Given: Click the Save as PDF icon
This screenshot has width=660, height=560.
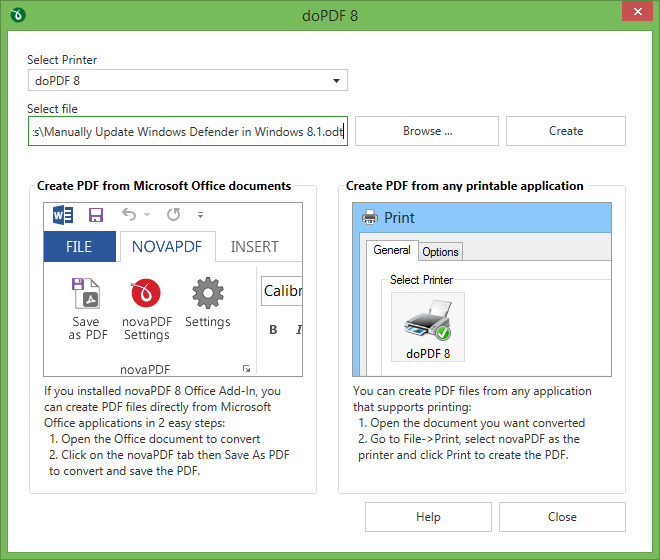Looking at the screenshot, I should click(87, 294).
